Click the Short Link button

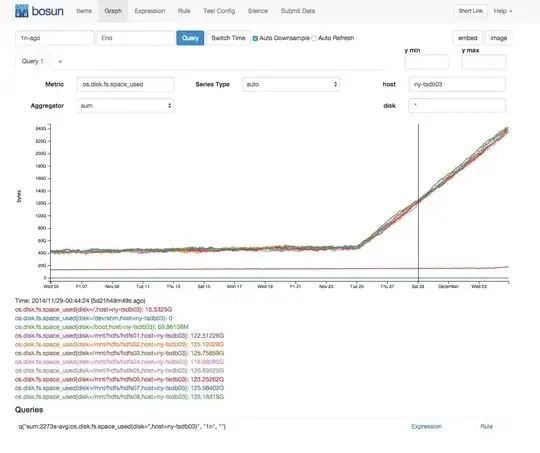pyautogui.click(x=470, y=11)
